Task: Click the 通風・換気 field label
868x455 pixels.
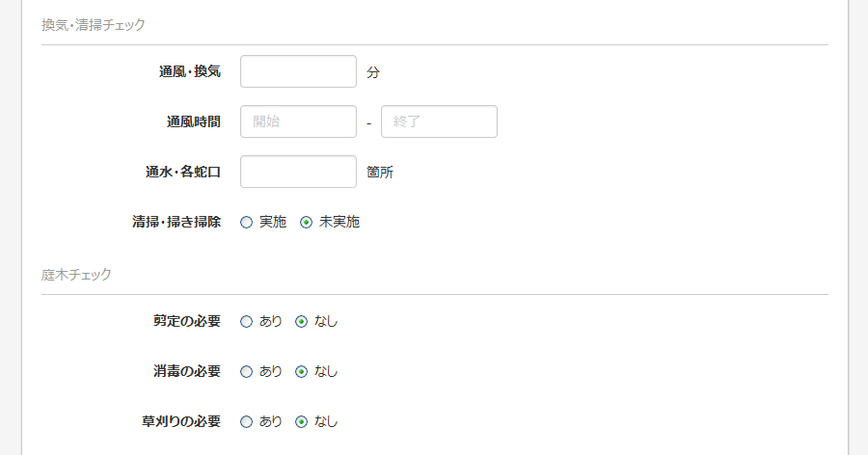Action: pyautogui.click(x=190, y=71)
